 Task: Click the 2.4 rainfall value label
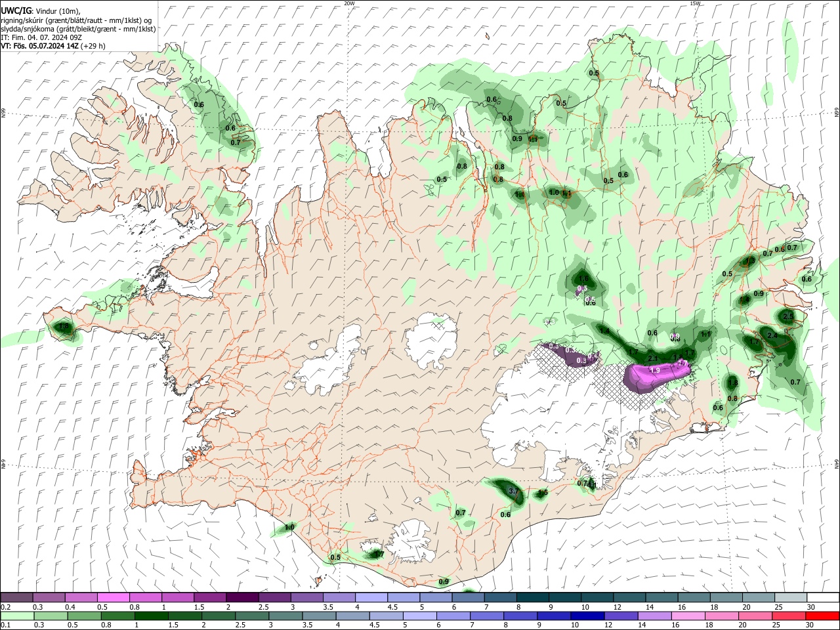click(x=772, y=335)
